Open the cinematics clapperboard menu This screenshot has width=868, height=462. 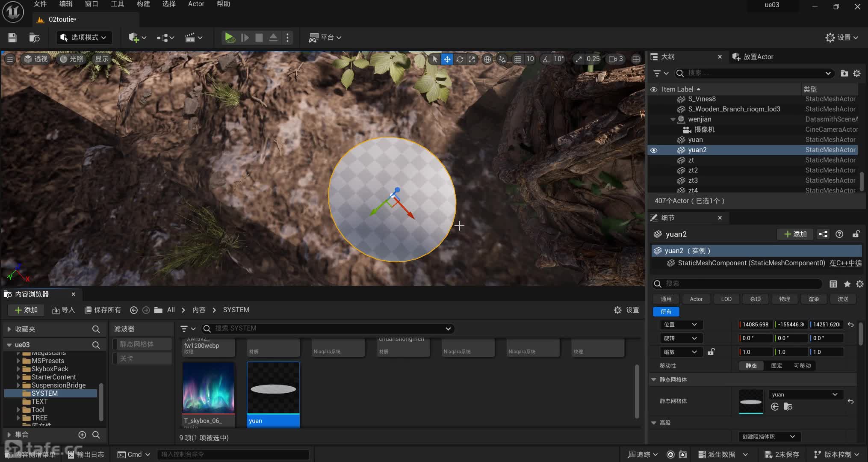[x=193, y=38]
